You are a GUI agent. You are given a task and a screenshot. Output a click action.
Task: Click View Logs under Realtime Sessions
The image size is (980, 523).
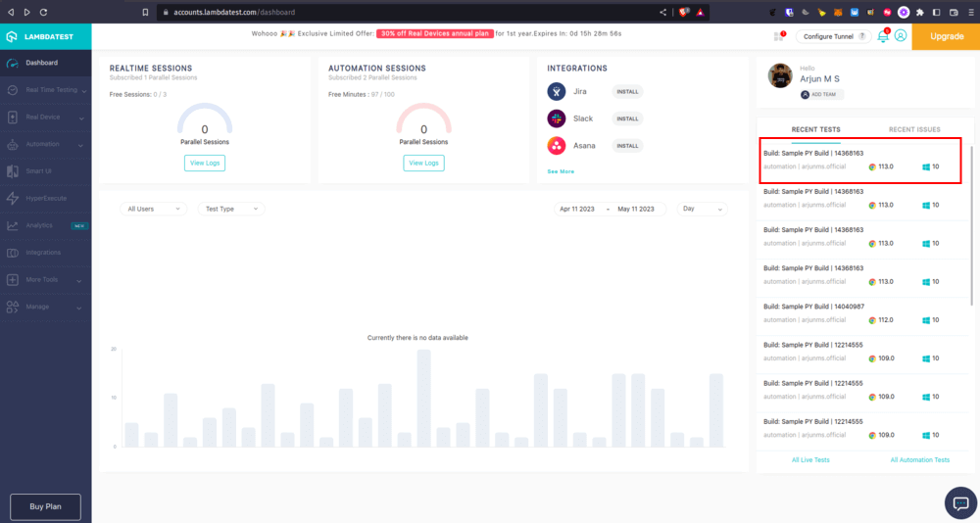click(205, 164)
